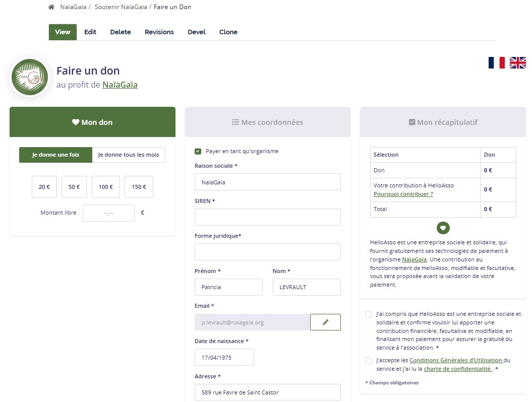Select Je donne une fois
This screenshot has height=402, width=532.
(x=55, y=155)
